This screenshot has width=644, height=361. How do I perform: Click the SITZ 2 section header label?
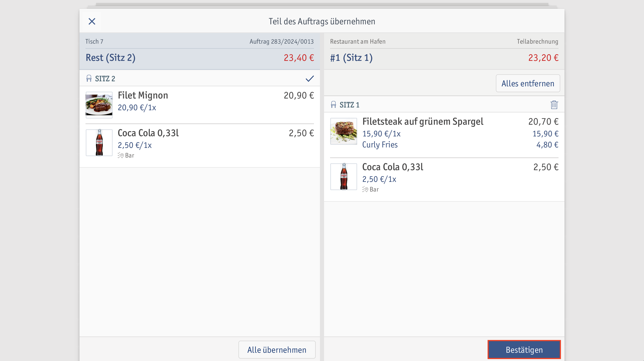[x=105, y=79]
